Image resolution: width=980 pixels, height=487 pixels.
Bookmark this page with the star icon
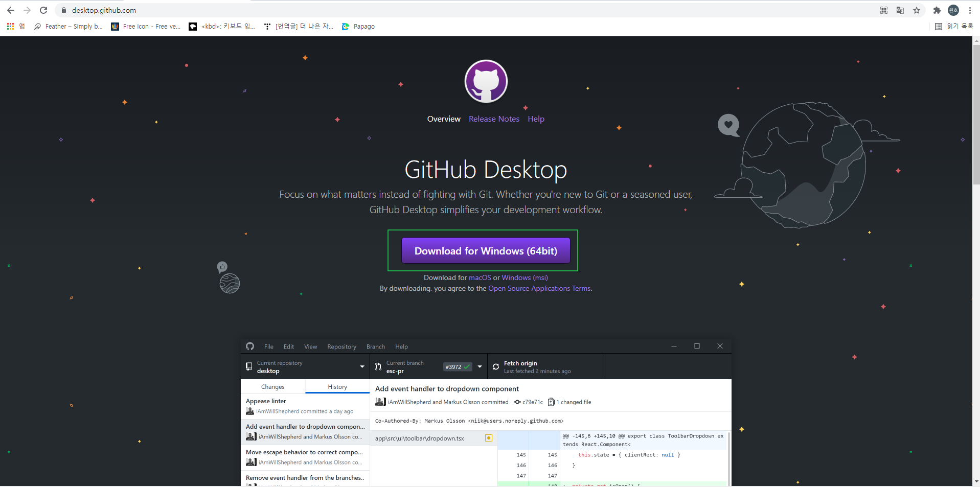[x=917, y=10]
